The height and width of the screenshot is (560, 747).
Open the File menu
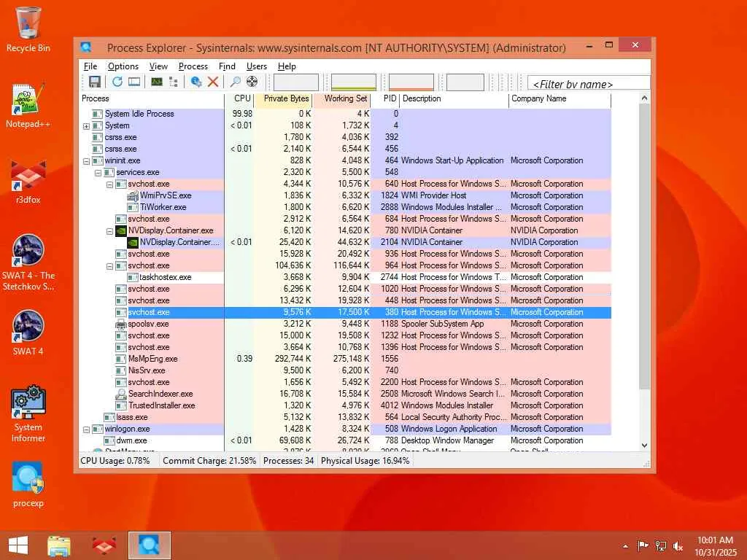tap(90, 66)
